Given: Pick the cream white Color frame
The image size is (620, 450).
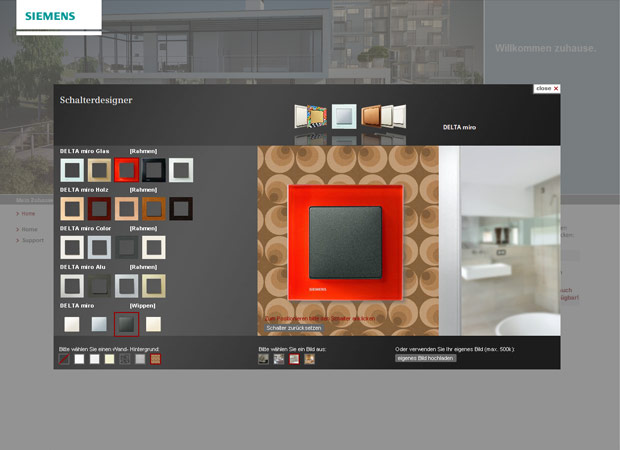Looking at the screenshot, I should point(154,248).
